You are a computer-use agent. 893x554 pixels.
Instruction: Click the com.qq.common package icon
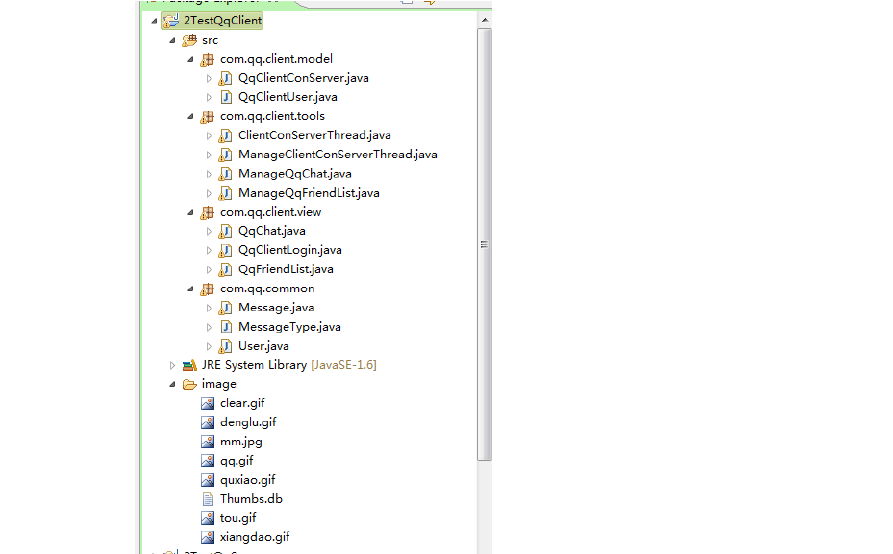coord(207,289)
